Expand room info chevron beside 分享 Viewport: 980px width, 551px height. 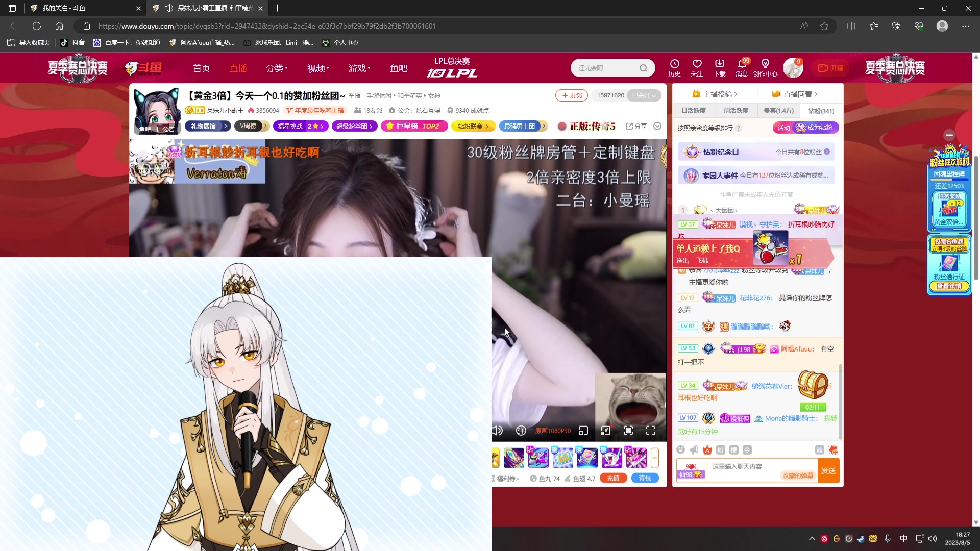(x=657, y=126)
